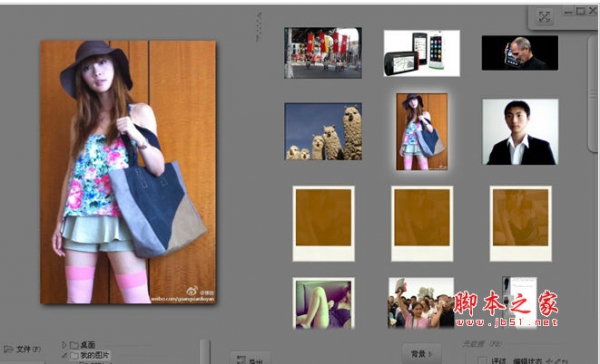This screenshot has width=600, height=364.
Task: Select the man holding phone on black thumbnail
Action: [x=520, y=53]
